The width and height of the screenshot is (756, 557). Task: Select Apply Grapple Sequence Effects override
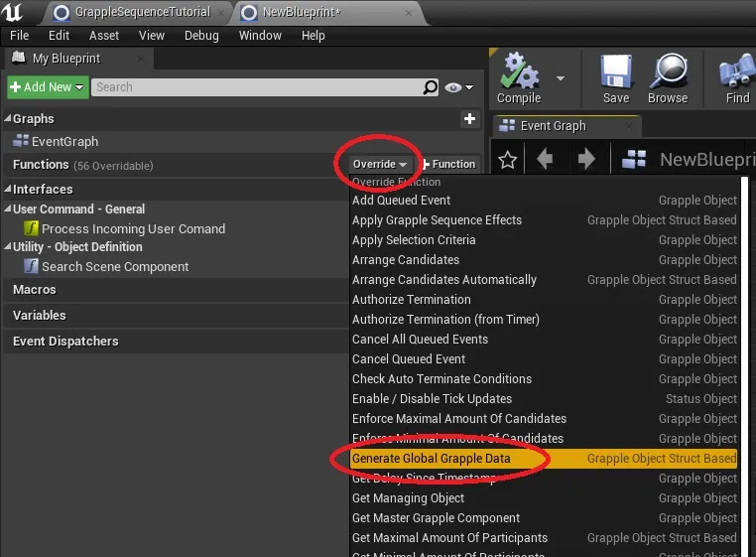pos(544,220)
